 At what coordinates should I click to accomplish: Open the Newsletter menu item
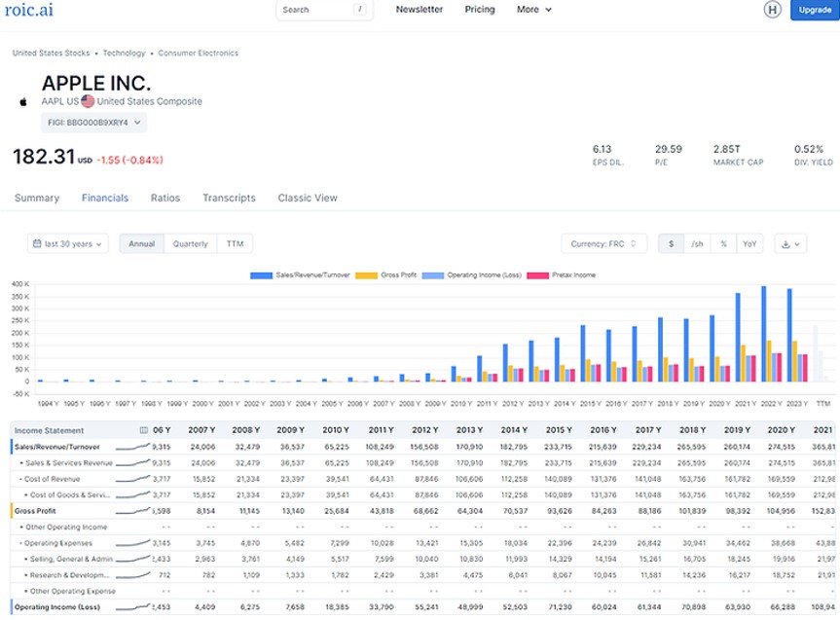click(419, 10)
